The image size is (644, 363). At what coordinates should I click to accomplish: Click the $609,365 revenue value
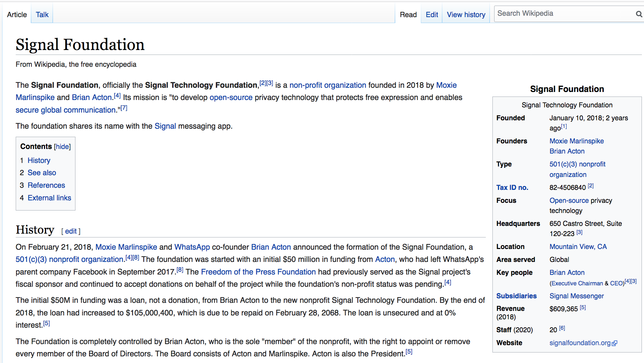click(563, 309)
